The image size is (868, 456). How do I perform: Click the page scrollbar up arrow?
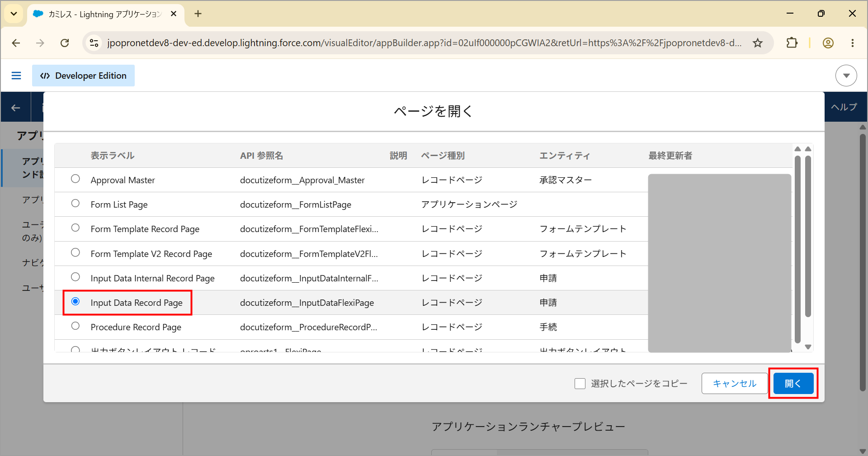click(x=863, y=127)
